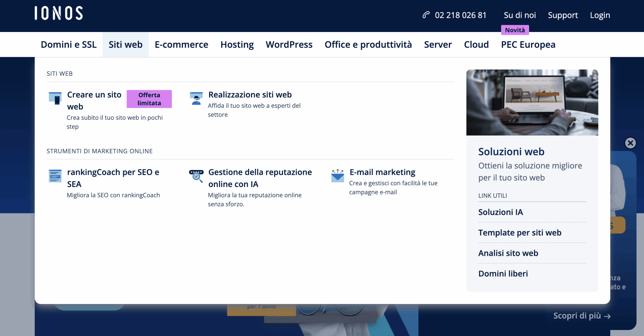Click Scopri di più arrow link
Viewport: 644px width, 336px height.
[582, 316]
